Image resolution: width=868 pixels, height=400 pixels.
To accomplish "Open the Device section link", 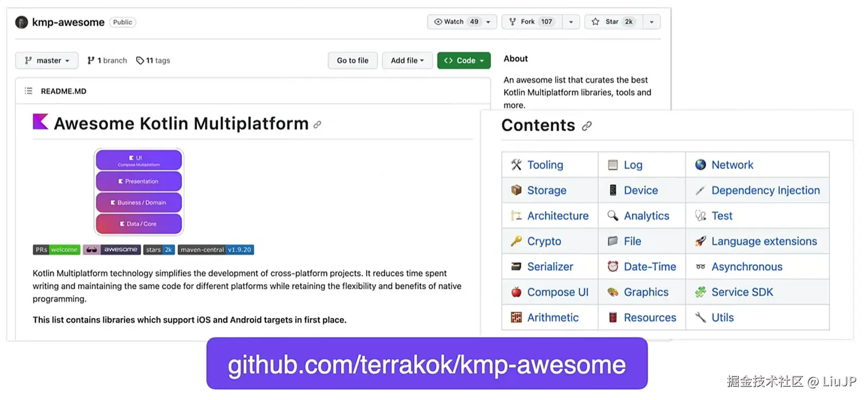I will [641, 190].
